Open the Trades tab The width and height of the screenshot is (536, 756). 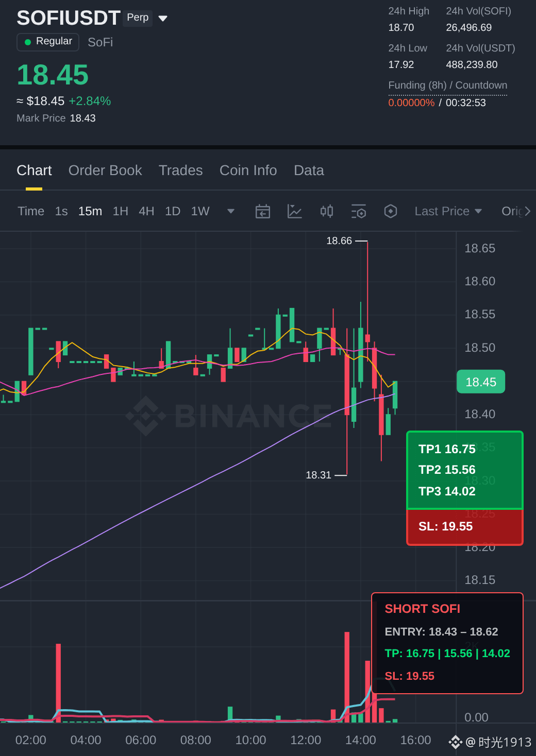pyautogui.click(x=180, y=170)
